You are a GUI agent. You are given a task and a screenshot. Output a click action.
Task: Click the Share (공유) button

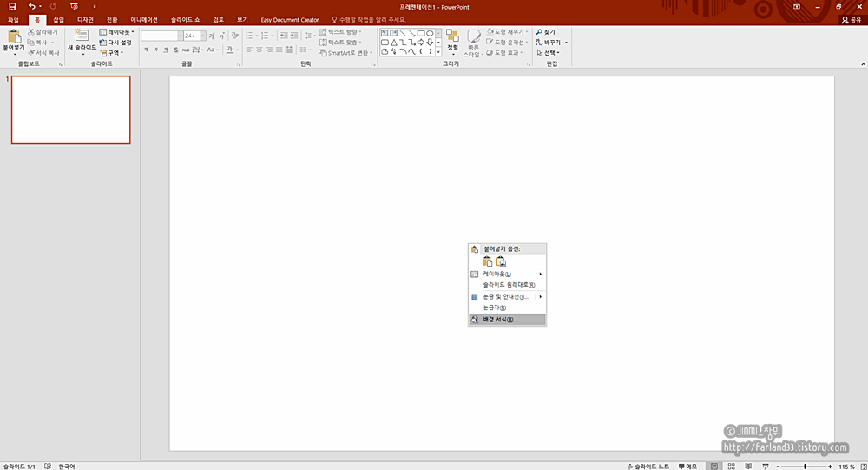pos(852,19)
